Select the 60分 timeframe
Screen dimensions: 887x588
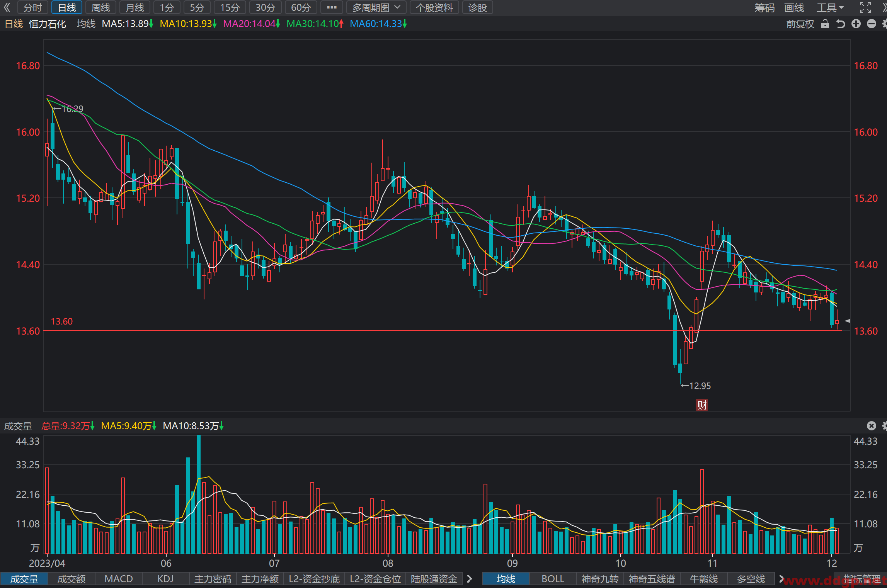coord(301,7)
